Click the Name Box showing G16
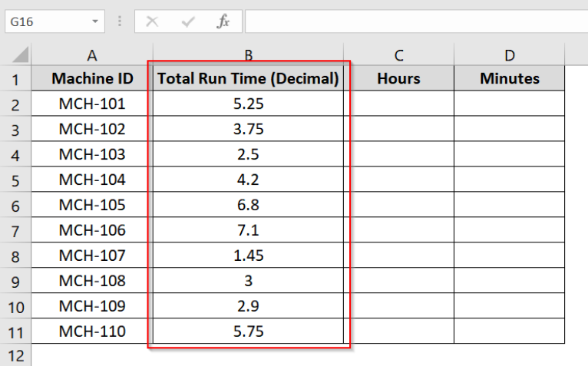Screen dimensions: 588x366 [x=55, y=21]
